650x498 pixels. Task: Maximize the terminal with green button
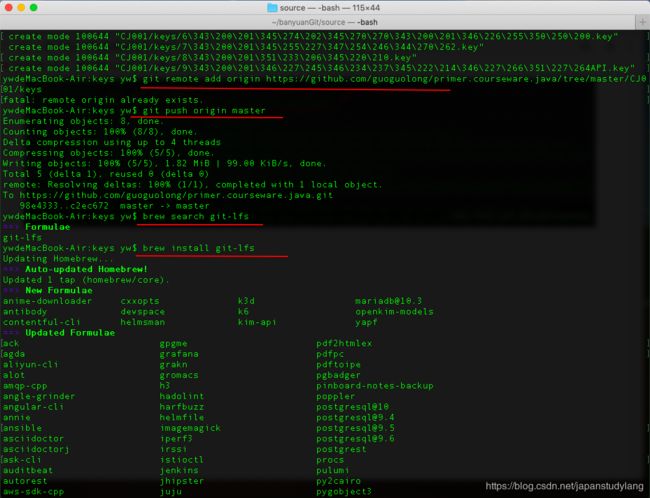pos(34,7)
